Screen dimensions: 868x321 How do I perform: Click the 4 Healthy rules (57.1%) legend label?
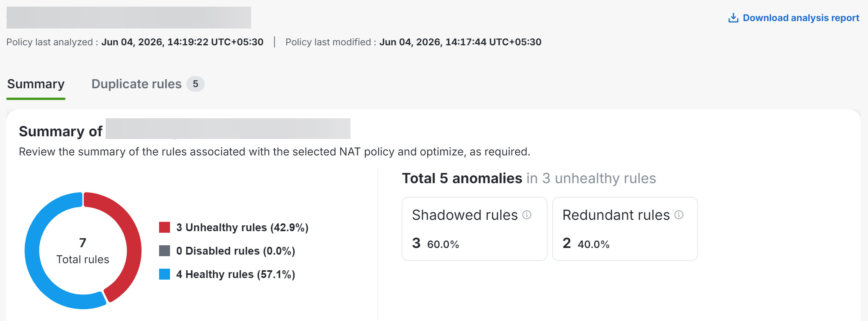click(x=236, y=274)
